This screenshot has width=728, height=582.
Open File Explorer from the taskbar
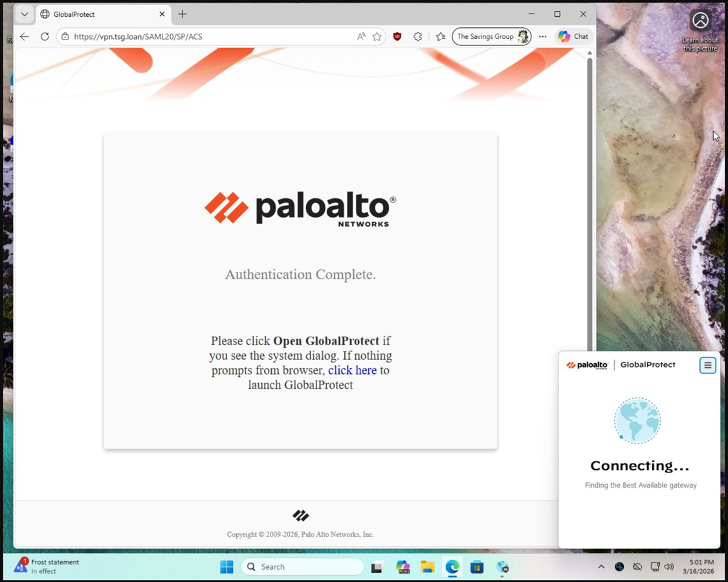coord(427,567)
